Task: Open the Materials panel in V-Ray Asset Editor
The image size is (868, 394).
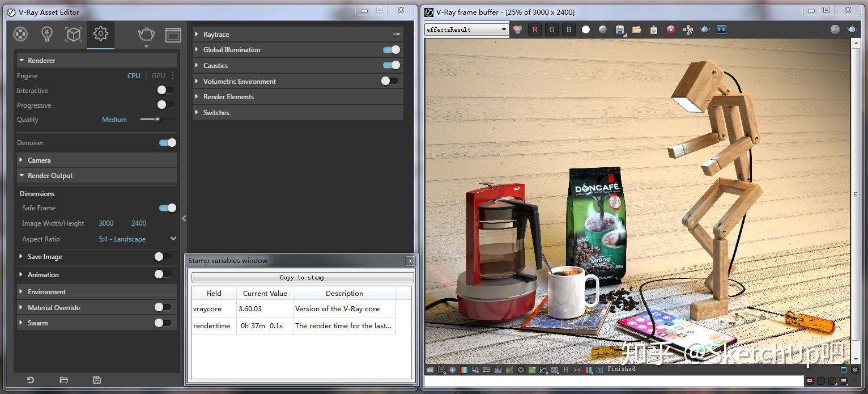Action: (20, 34)
